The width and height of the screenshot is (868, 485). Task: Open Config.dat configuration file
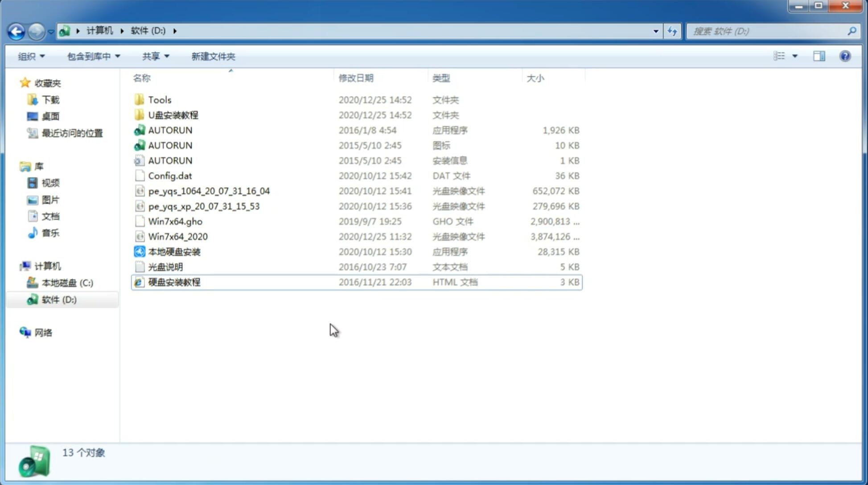(169, 175)
